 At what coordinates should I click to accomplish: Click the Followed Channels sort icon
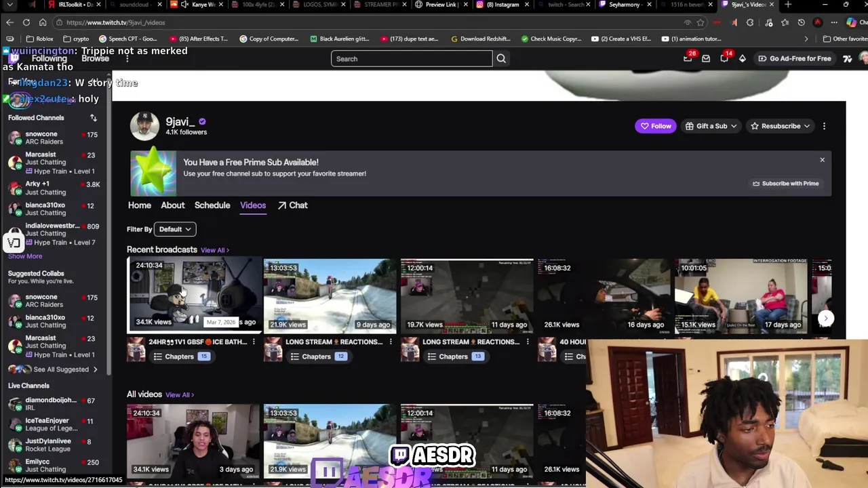click(94, 118)
